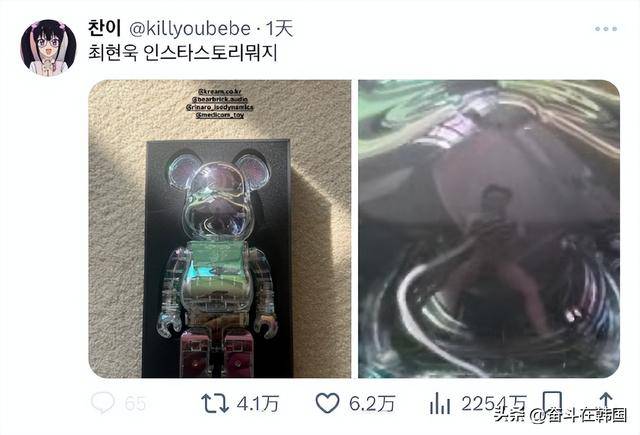The height and width of the screenshot is (435, 640).
Task: Like the tweet with heart icon
Action: tap(327, 403)
